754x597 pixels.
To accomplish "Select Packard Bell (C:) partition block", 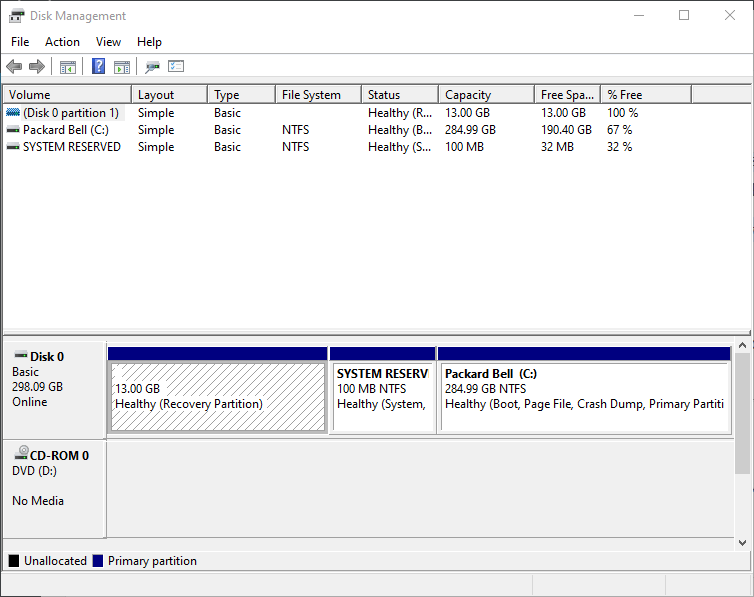I will click(x=584, y=396).
